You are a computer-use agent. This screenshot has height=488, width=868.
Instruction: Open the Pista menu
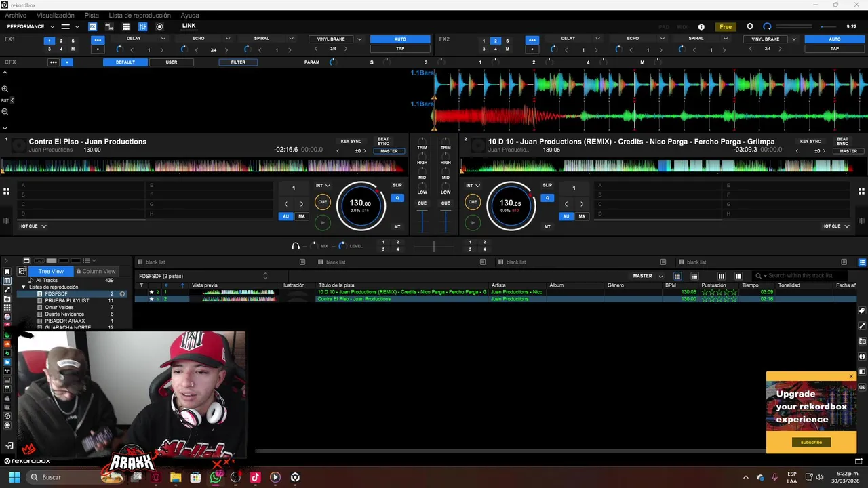92,15
